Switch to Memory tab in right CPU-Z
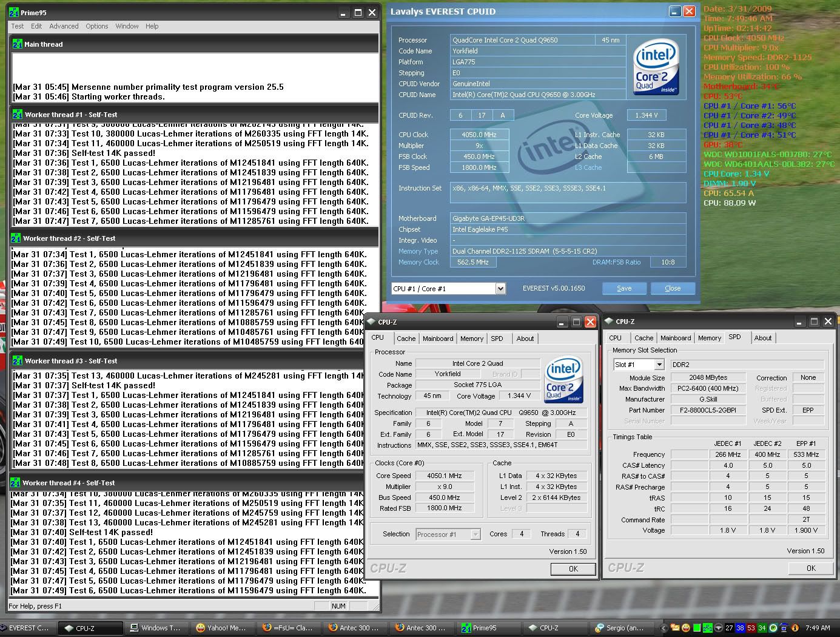 point(710,338)
